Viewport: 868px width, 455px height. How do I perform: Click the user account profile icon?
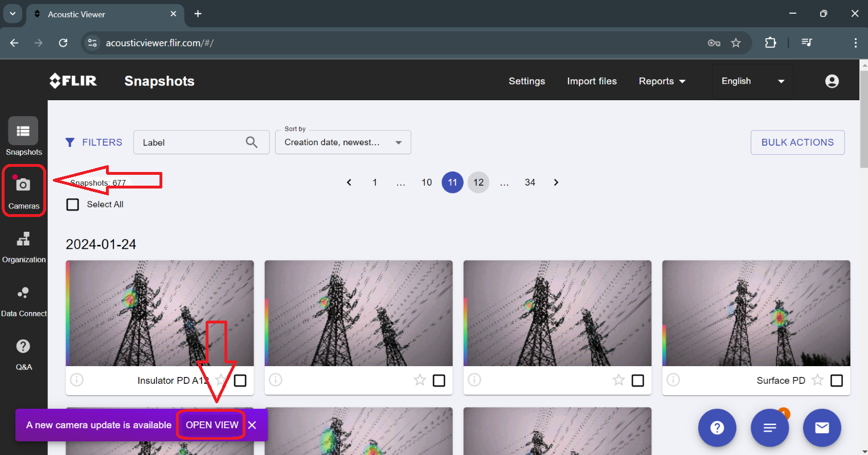point(832,81)
